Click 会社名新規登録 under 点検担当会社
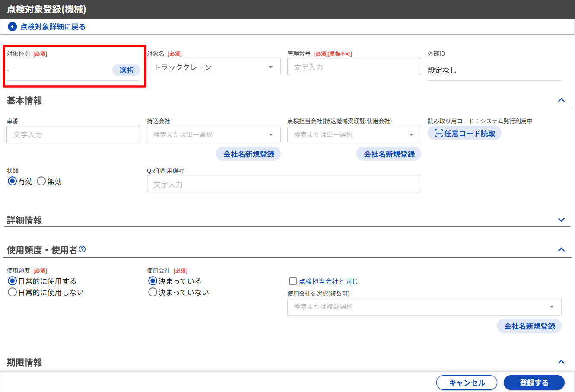Viewport: 575px width, 392px height. 389,154
